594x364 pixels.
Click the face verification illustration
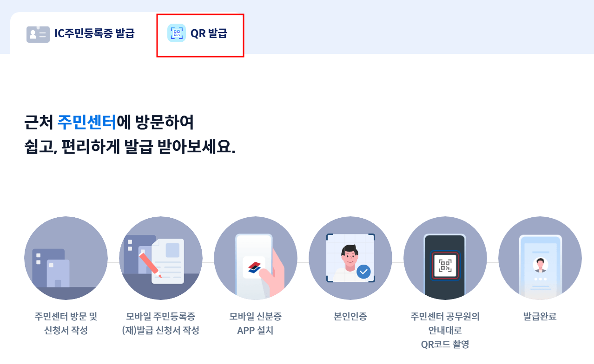350,258
